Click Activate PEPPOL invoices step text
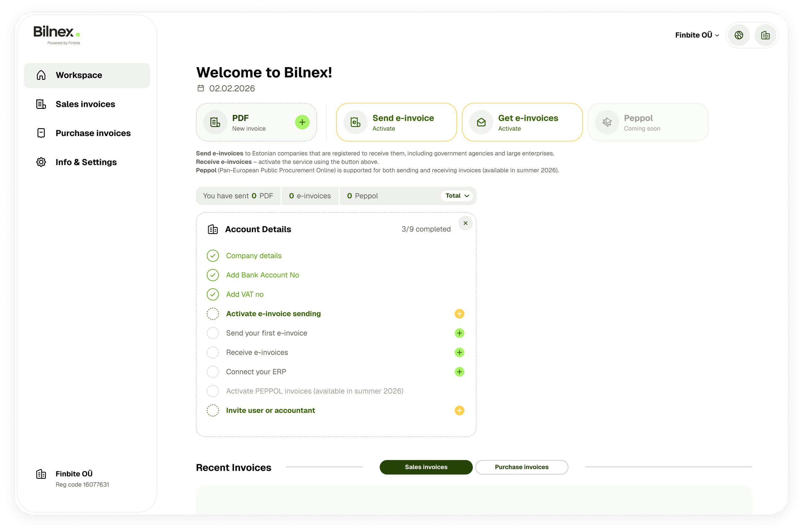This screenshot has width=803, height=532. (315, 391)
